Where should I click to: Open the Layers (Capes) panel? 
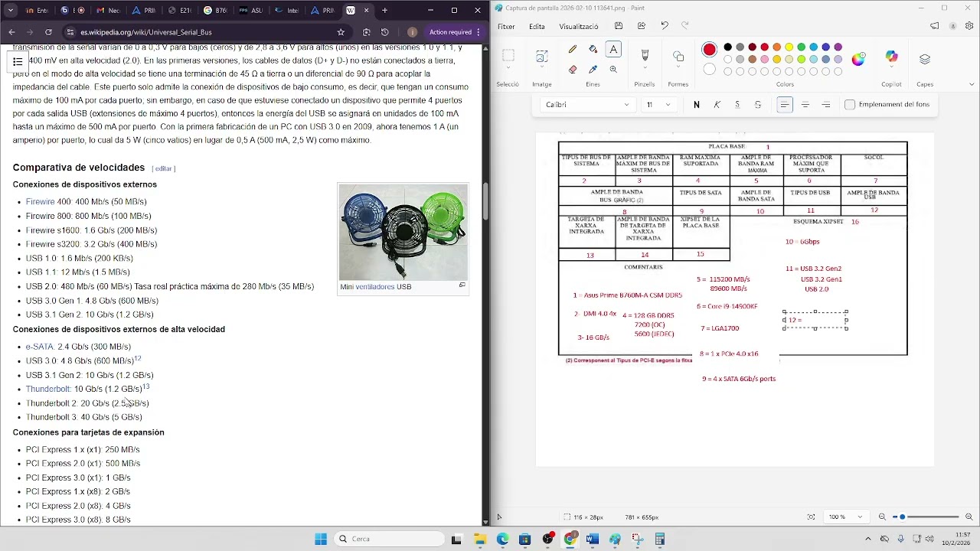925,59
